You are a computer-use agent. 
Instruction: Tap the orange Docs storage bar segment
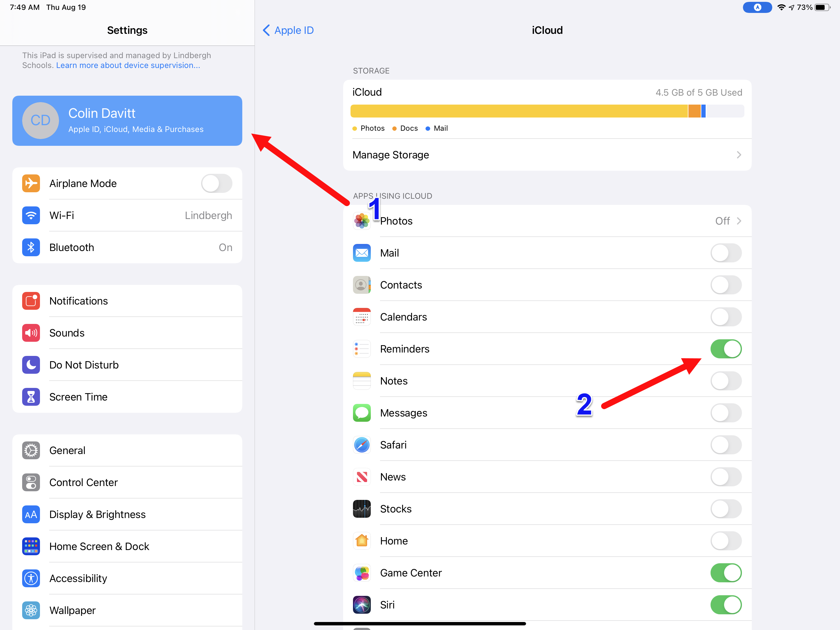point(694,111)
